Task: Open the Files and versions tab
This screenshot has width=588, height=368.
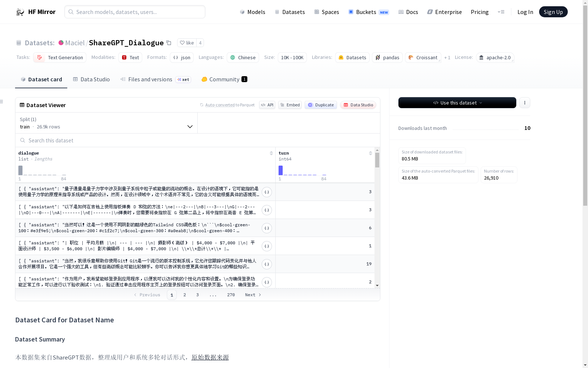Action: coord(155,79)
